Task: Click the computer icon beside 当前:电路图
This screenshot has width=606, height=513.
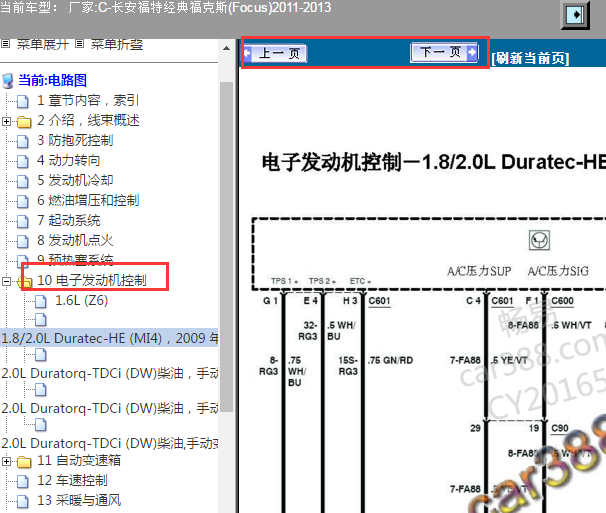Action: pyautogui.click(x=8, y=81)
